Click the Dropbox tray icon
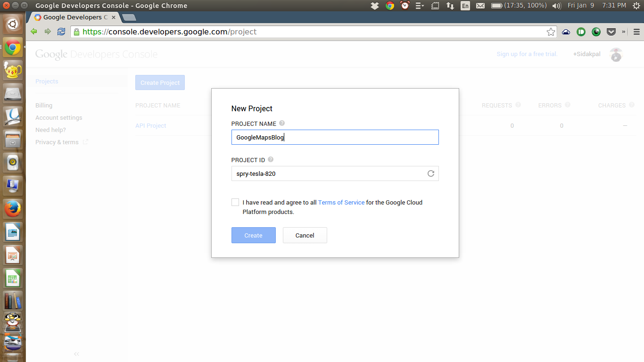Image resolution: width=644 pixels, height=362 pixels. (375, 6)
